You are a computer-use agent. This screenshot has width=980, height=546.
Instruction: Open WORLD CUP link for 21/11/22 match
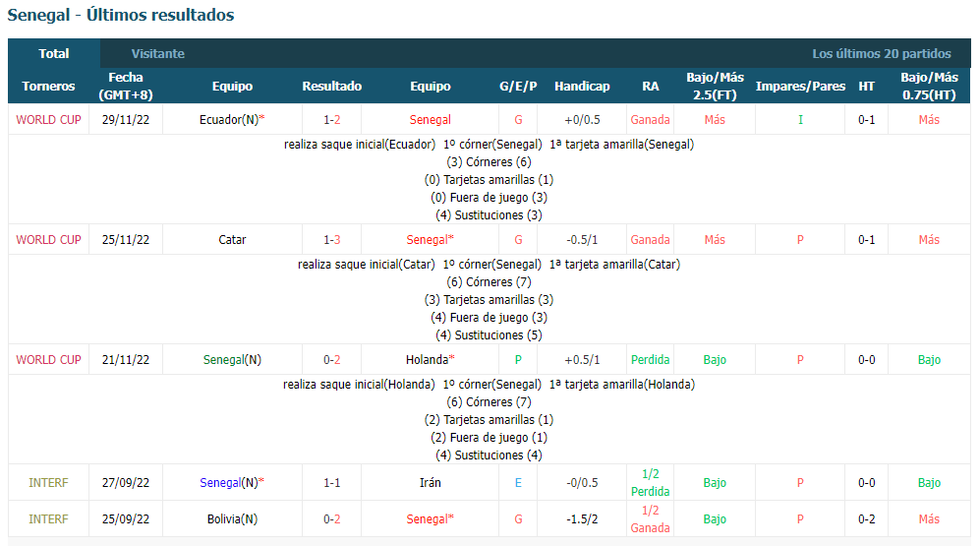[48, 360]
